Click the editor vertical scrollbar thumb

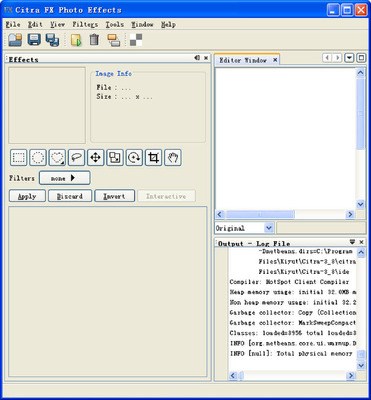pyautogui.click(x=360, y=113)
